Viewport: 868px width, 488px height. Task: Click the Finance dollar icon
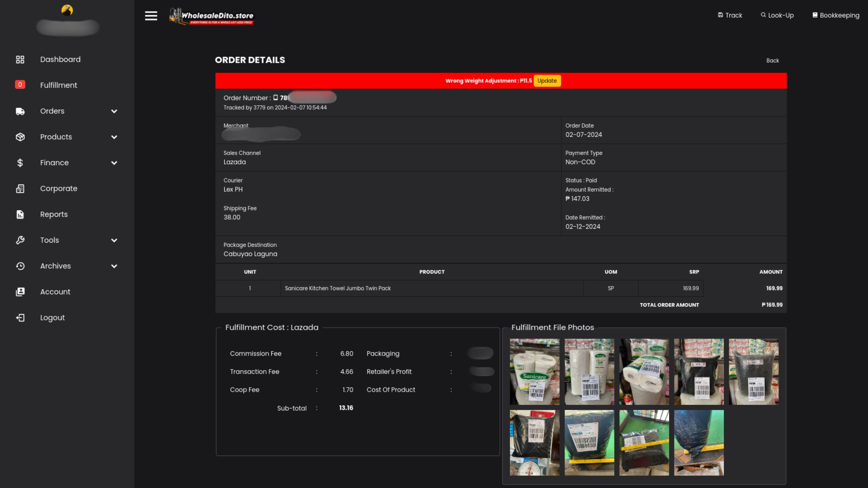[x=20, y=163]
